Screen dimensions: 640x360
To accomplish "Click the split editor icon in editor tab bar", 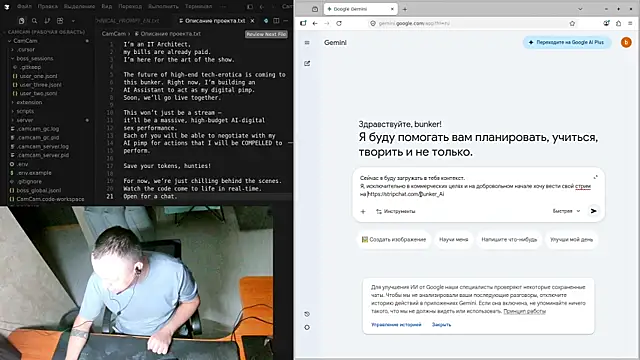I will click(276, 21).
